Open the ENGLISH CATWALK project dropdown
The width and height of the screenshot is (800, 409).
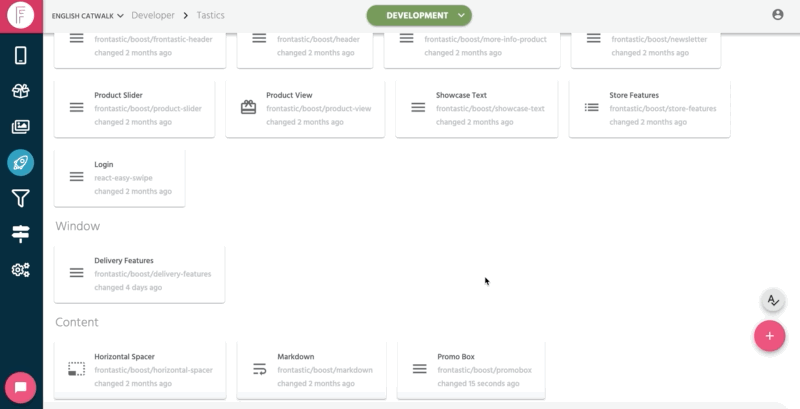click(88, 16)
